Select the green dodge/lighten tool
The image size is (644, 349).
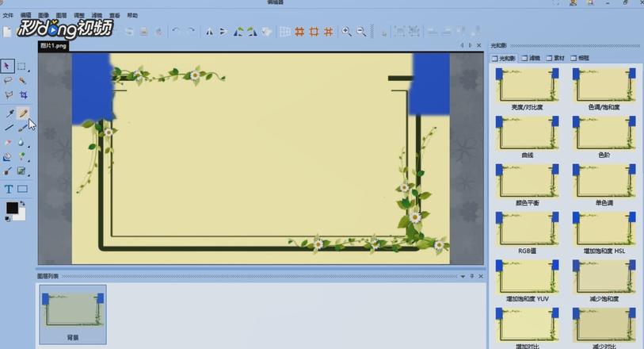[x=21, y=156]
